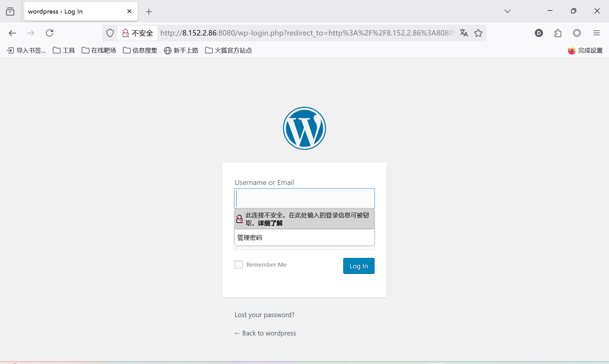
Task: Open a new tab with plus button
Action: (x=149, y=12)
